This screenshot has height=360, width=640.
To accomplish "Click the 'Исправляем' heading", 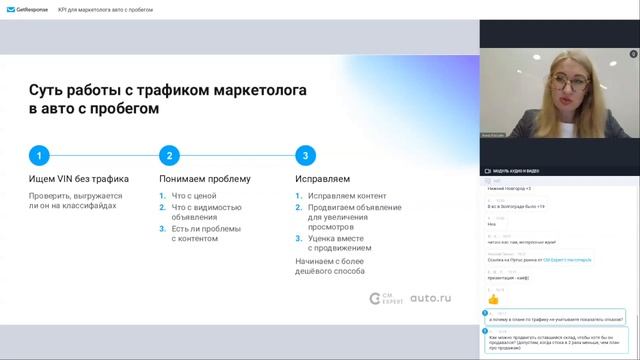I will pyautogui.click(x=322, y=179).
